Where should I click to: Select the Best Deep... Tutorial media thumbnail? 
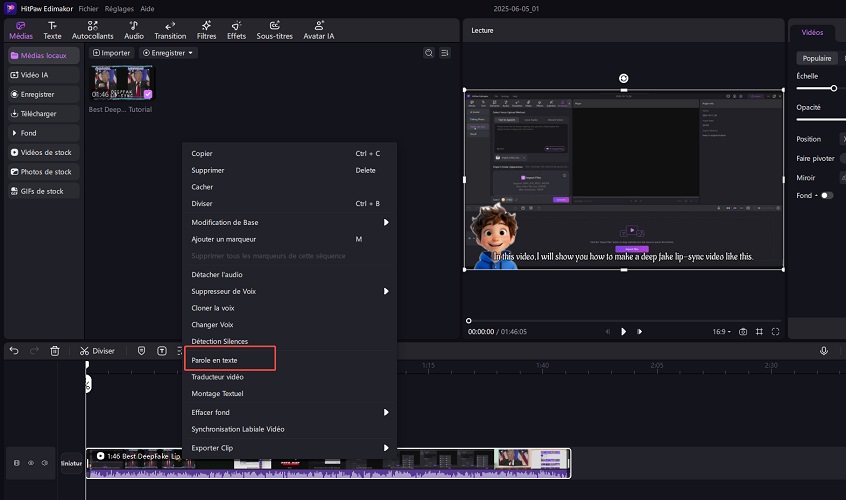point(121,83)
